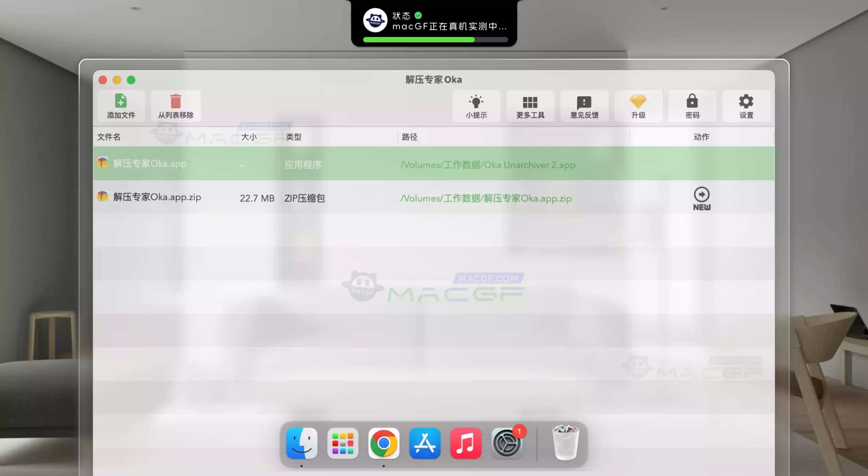
Task: Click the 解压专家Oka.app file icon
Action: click(x=103, y=163)
